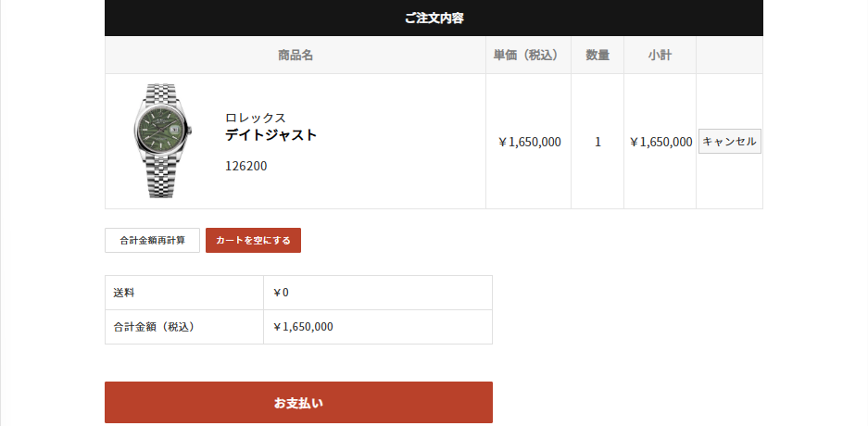Click the total amount beside 合計金額（税込）
Viewport: 868px width, 426px height.
pos(304,327)
